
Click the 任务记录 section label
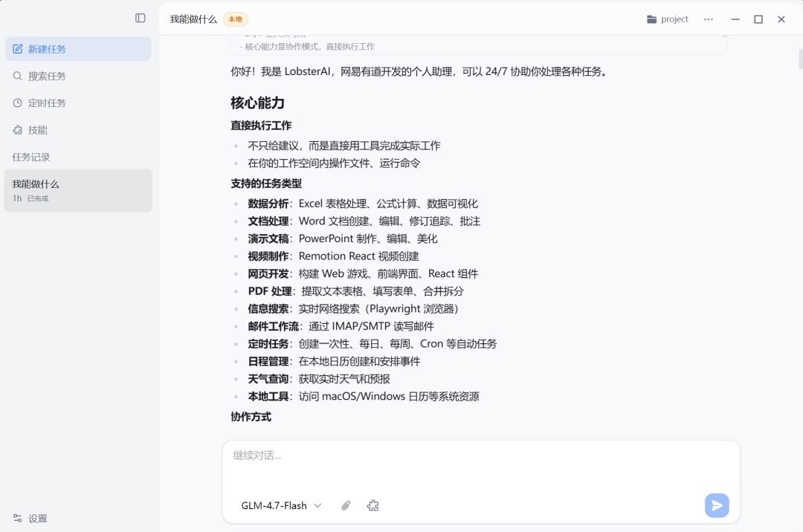[31, 157]
